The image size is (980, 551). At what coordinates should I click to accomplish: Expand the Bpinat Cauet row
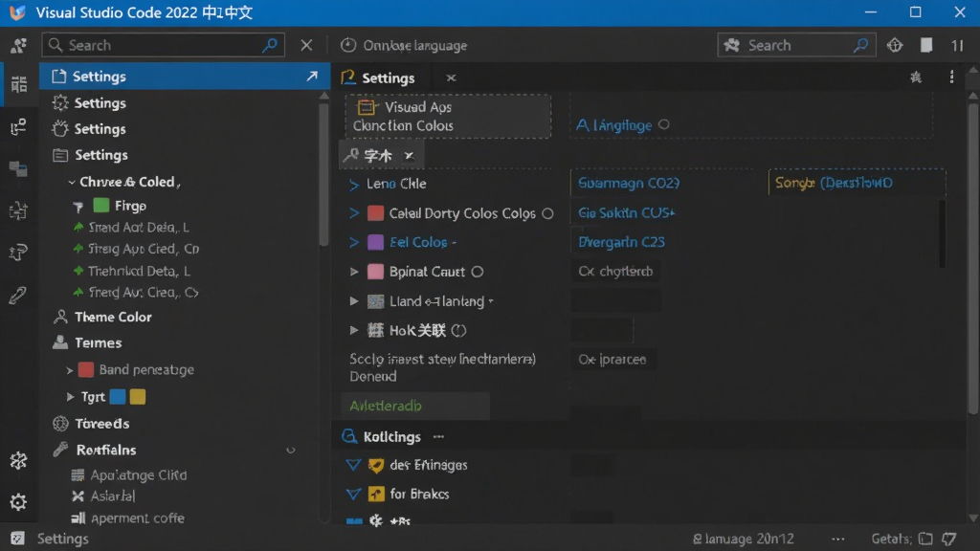tap(354, 271)
